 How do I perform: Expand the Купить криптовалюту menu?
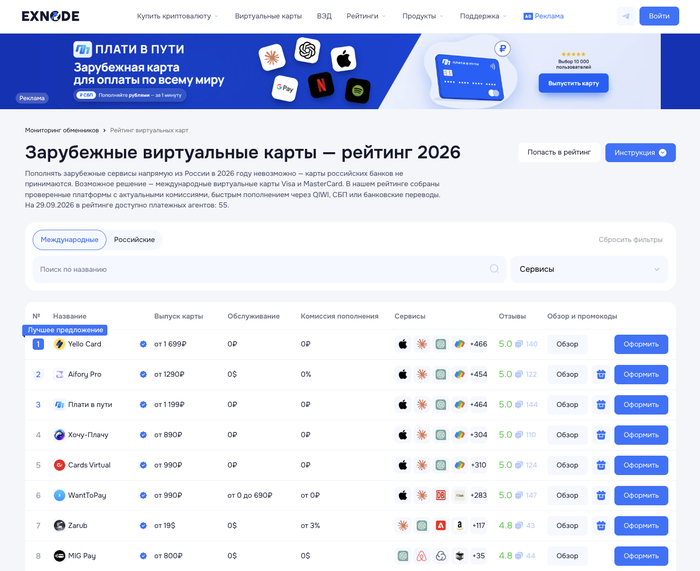pos(177,16)
